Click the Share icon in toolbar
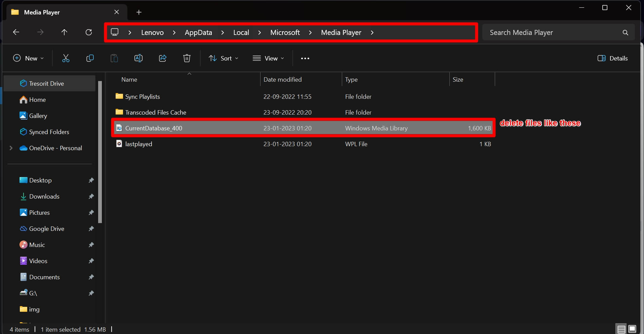 163,58
